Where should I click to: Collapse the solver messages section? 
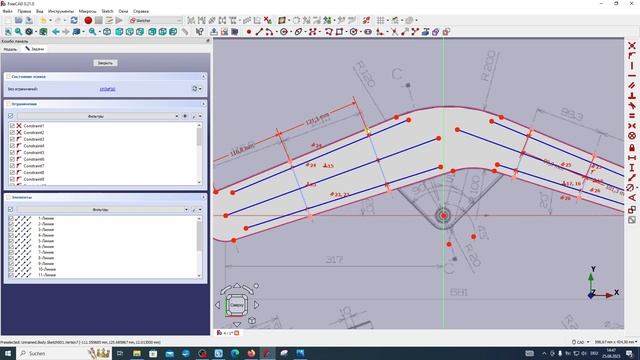pyautogui.click(x=203, y=76)
